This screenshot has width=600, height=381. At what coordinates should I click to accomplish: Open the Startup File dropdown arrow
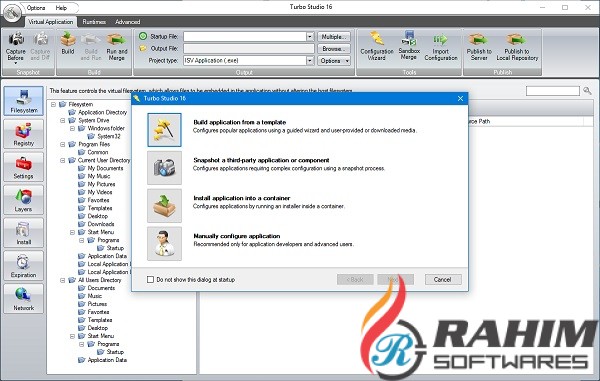tap(310, 36)
